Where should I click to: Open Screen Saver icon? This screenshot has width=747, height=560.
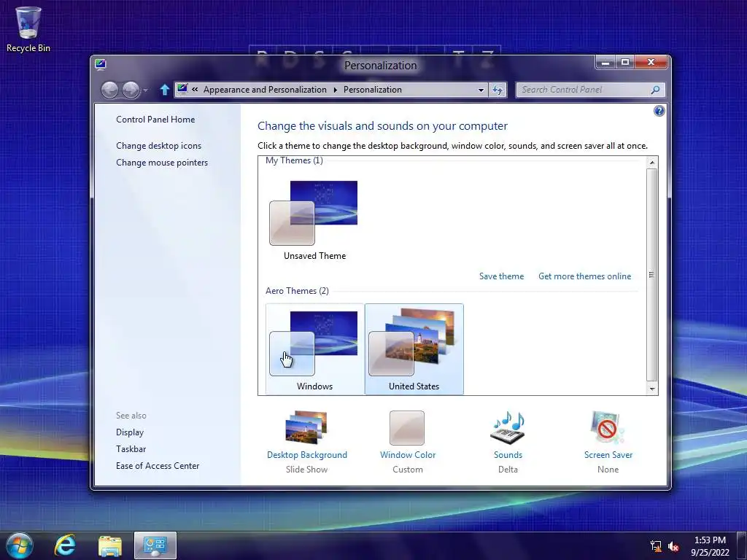[x=608, y=427]
